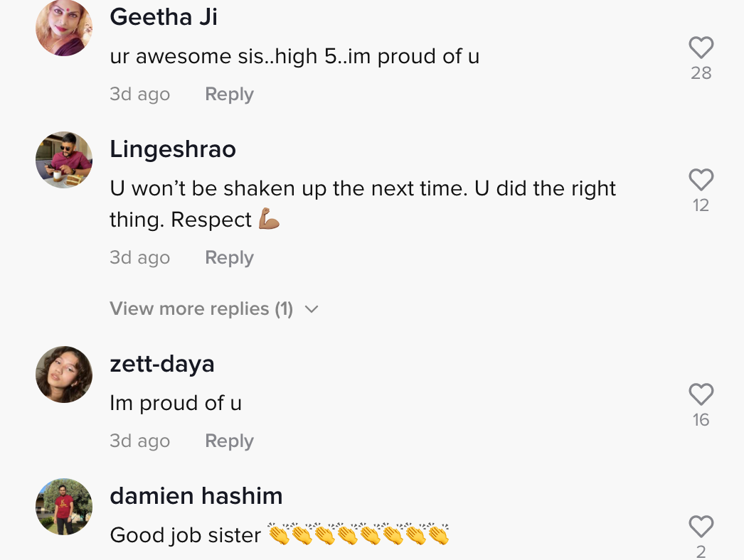The height and width of the screenshot is (560, 744).
Task: Click the 16 likes count on zett-daya's comment
Action: [701, 420]
